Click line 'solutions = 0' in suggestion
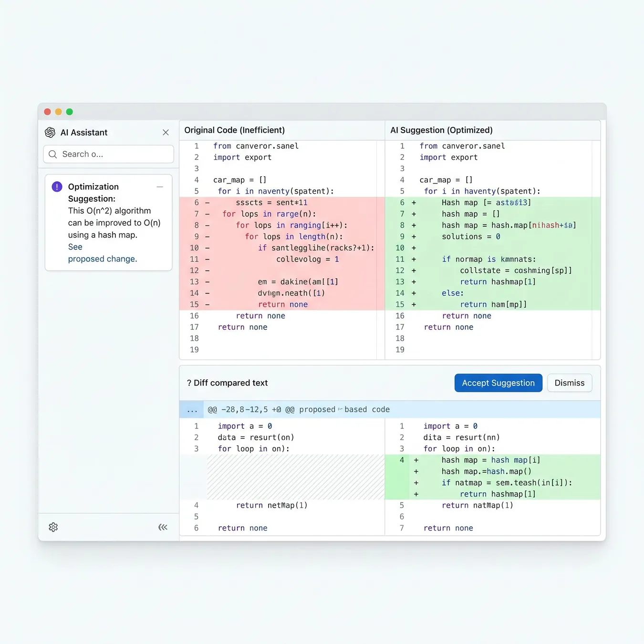This screenshot has width=644, height=644. coord(471,237)
